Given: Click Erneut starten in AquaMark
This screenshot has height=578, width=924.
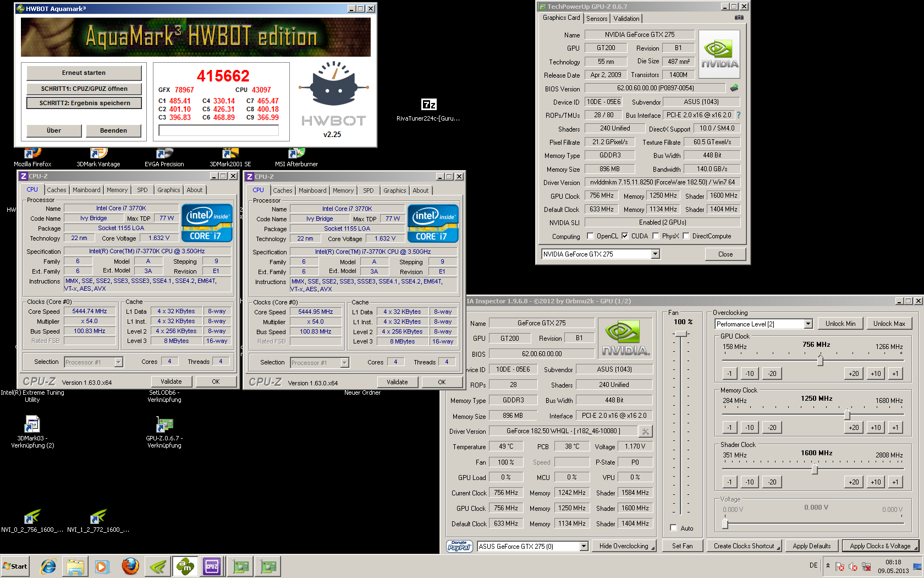Looking at the screenshot, I should point(84,73).
